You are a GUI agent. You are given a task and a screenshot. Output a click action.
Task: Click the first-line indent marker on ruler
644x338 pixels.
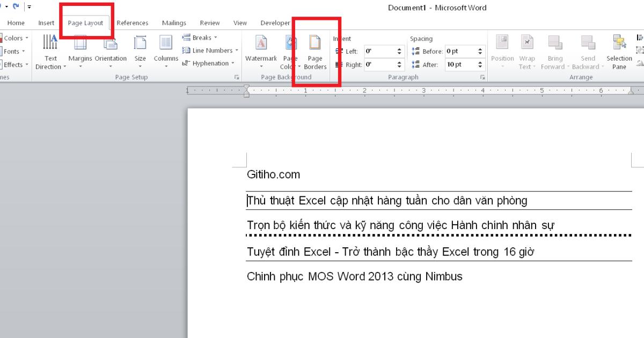pos(246,87)
